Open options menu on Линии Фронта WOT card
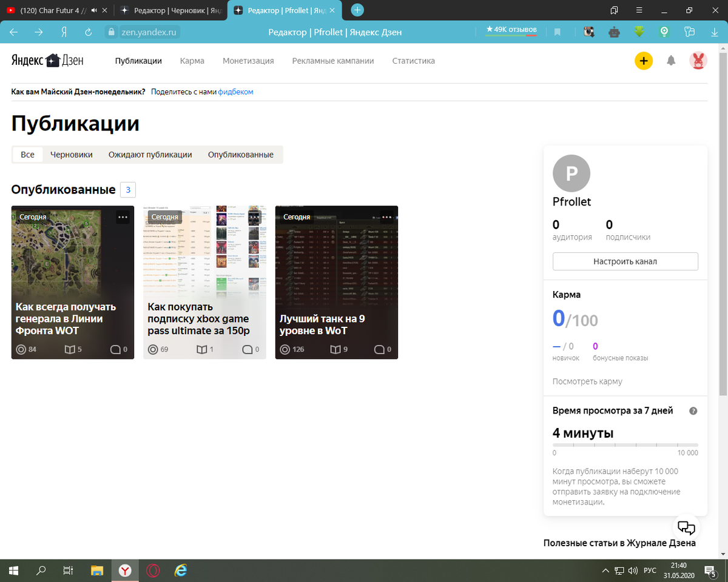The image size is (728, 582). 123,217
